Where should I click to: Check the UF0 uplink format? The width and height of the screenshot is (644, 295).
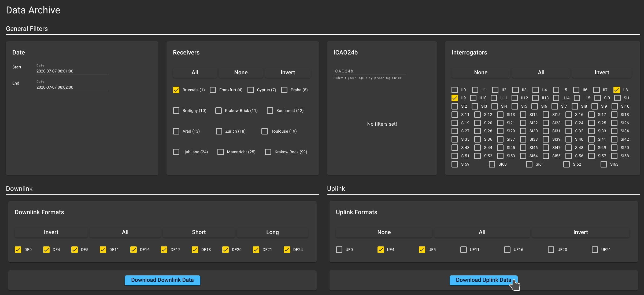pyautogui.click(x=339, y=250)
